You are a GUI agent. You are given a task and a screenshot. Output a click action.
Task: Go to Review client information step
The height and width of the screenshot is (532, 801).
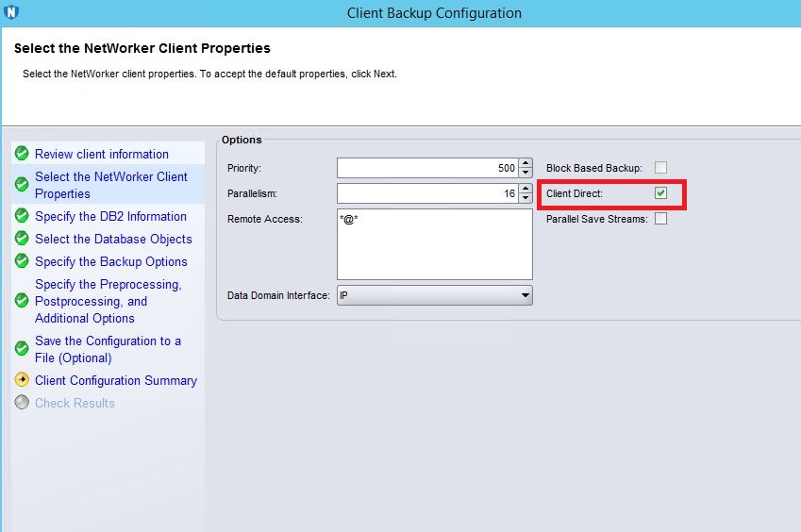[102, 154]
